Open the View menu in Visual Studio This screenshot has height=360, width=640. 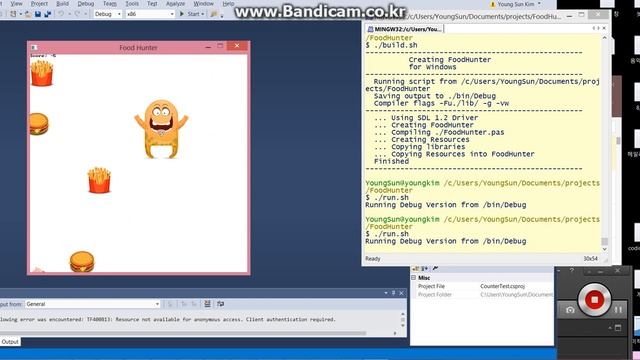[16, 4]
